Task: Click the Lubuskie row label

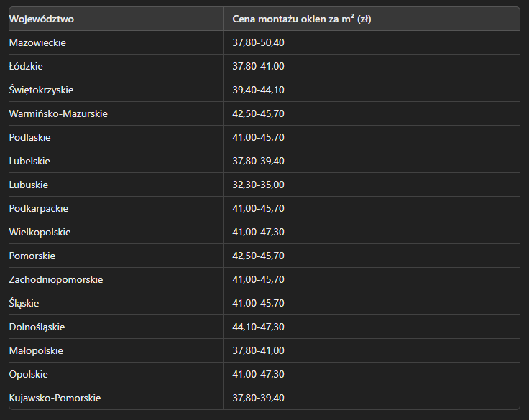Action: pyautogui.click(x=29, y=185)
